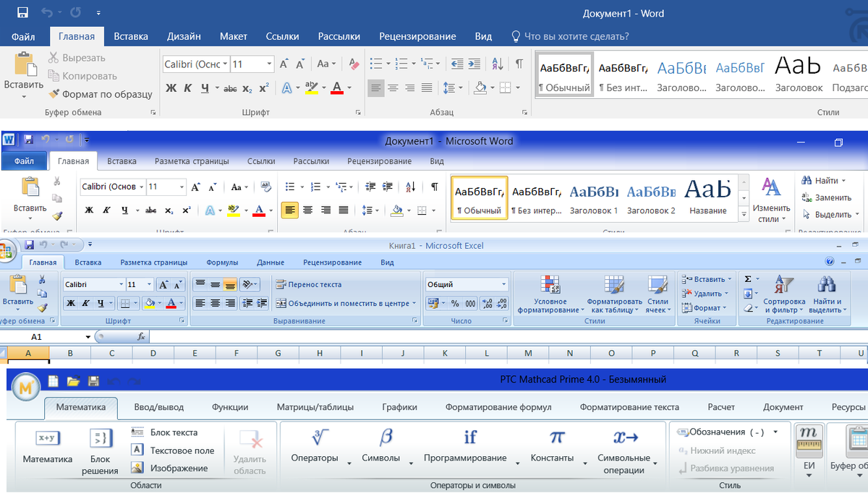Open the Данные tab in Excel

(x=271, y=262)
